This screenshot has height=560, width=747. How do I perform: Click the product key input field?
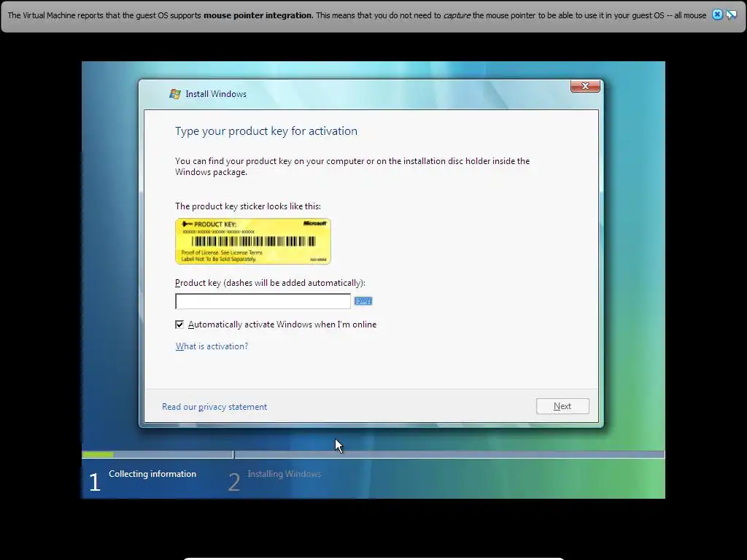tap(263, 301)
